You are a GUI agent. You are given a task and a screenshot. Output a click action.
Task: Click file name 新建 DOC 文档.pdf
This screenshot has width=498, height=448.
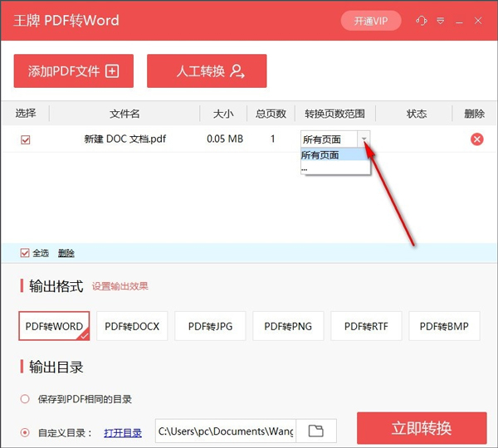click(124, 139)
